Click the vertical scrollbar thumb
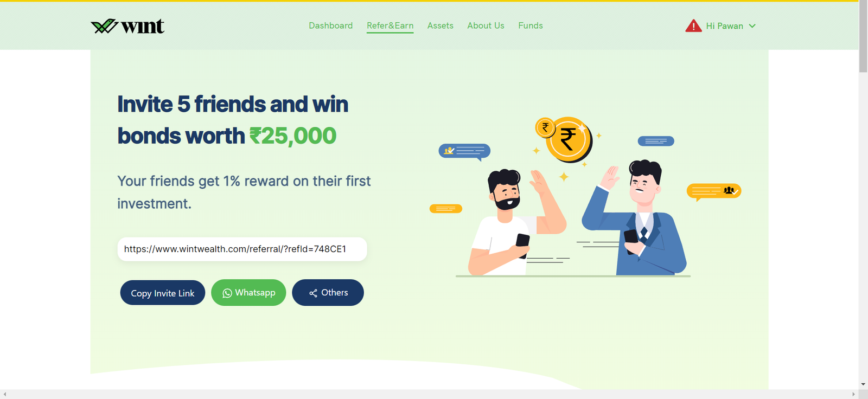The height and width of the screenshot is (399, 868). 863,37
